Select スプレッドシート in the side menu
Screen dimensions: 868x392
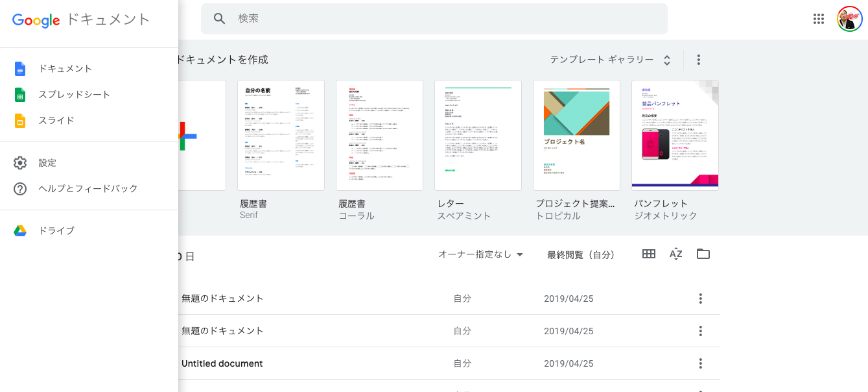(x=74, y=95)
